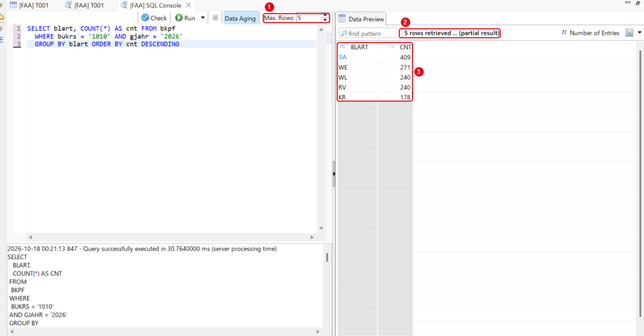Click "BUKRS = '1010'" in the log

(32, 306)
